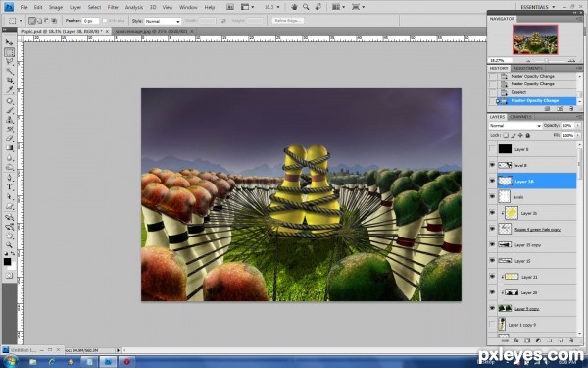Select the History Brush tool
Viewport: 588px width, 368px height.
click(x=9, y=130)
